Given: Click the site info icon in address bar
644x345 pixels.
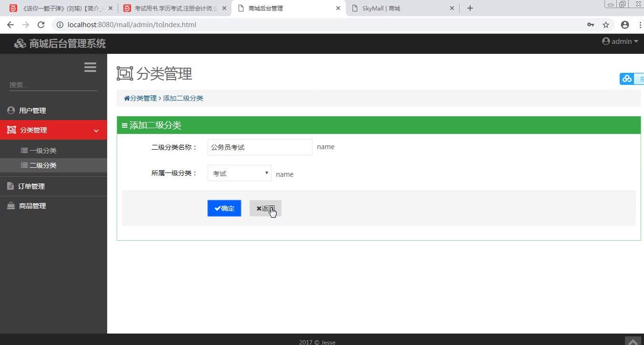Looking at the screenshot, I should 60,25.
